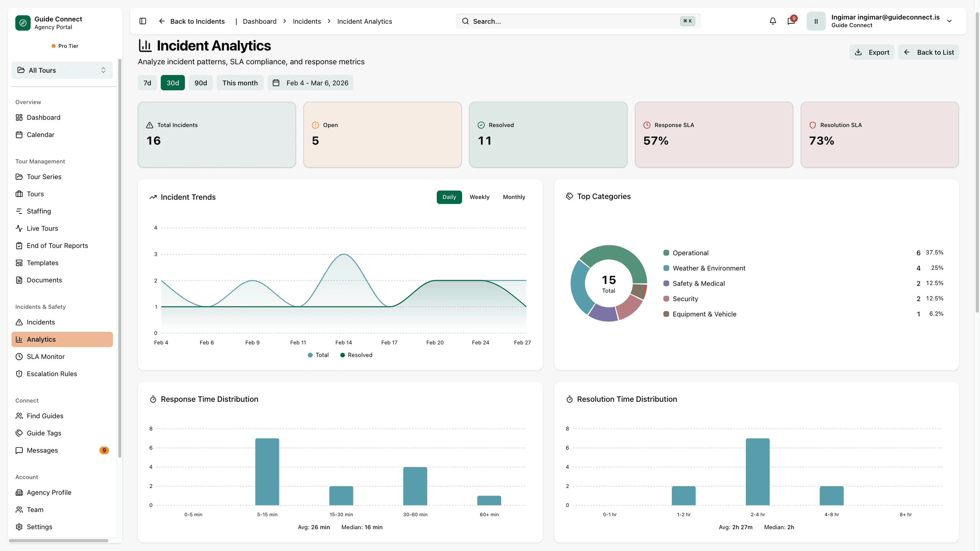Open the chat messages icon in header
Viewport: 980px width, 551px height.
click(791, 21)
